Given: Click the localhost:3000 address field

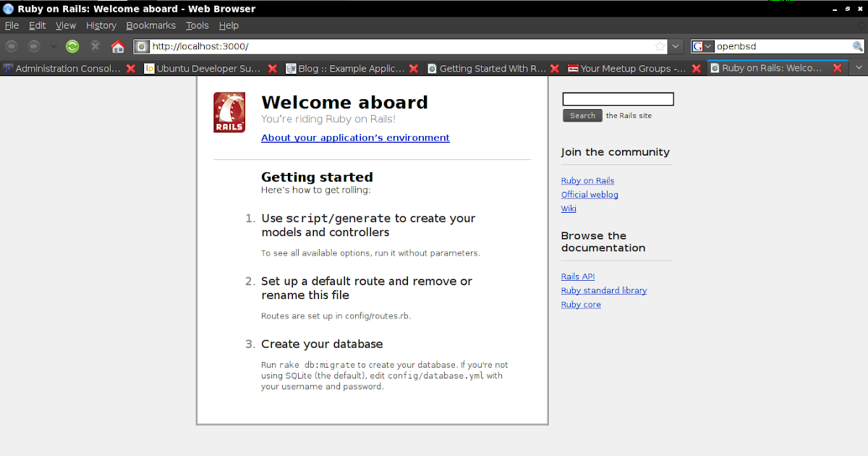Looking at the screenshot, I should (401, 46).
